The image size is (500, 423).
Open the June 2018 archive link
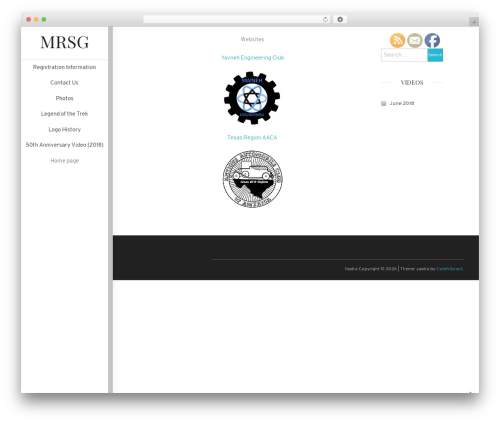click(402, 103)
